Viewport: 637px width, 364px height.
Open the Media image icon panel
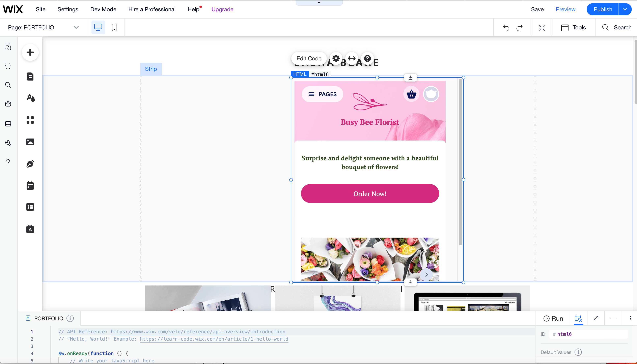coord(30,142)
